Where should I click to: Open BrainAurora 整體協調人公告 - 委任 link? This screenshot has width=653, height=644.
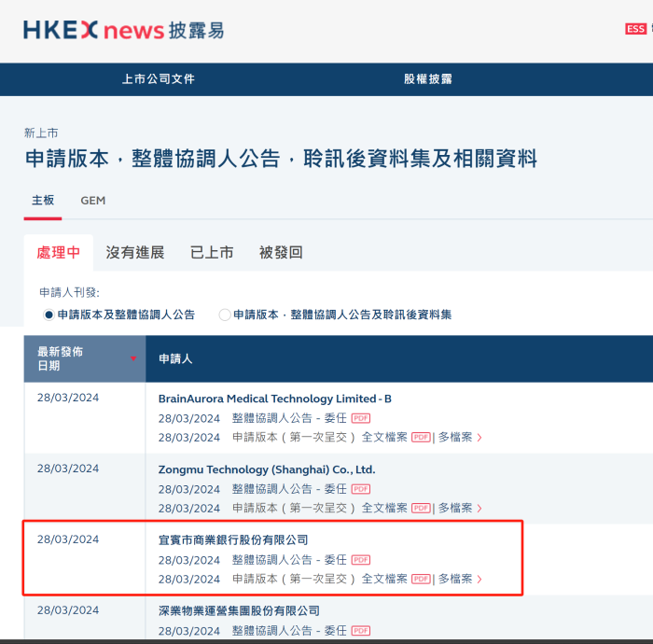coord(289,418)
